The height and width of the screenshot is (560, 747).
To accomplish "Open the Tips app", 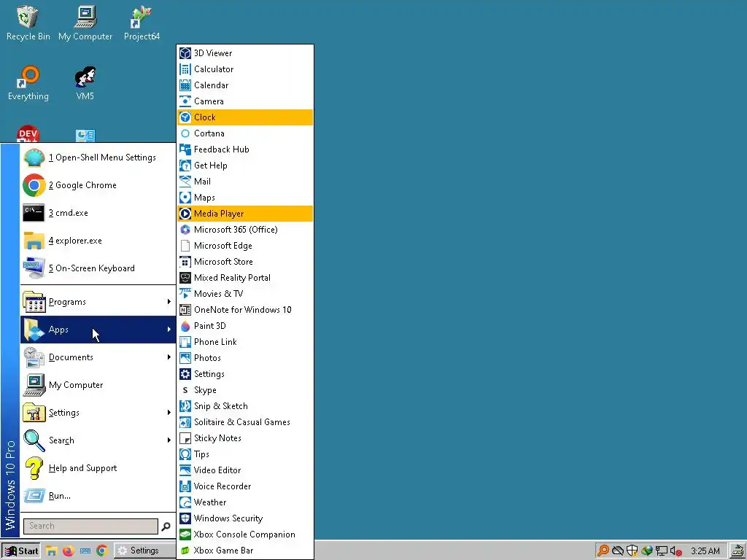I will click(245, 454).
